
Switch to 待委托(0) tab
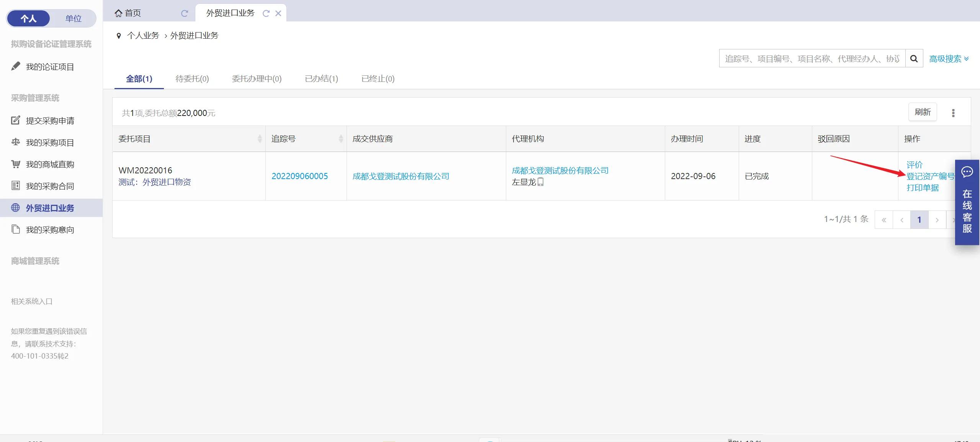(192, 78)
